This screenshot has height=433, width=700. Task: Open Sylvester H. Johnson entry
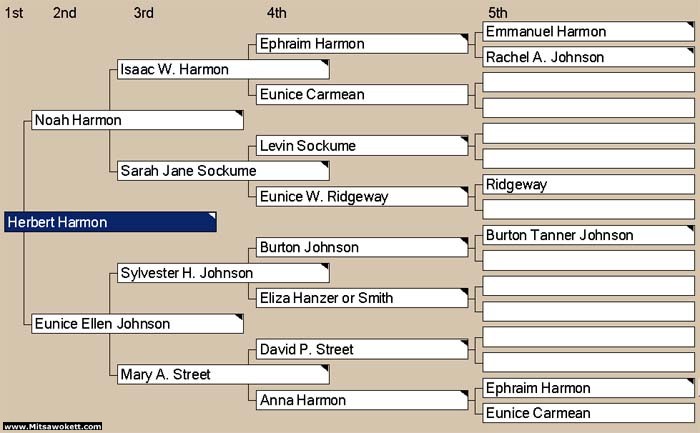223,273
